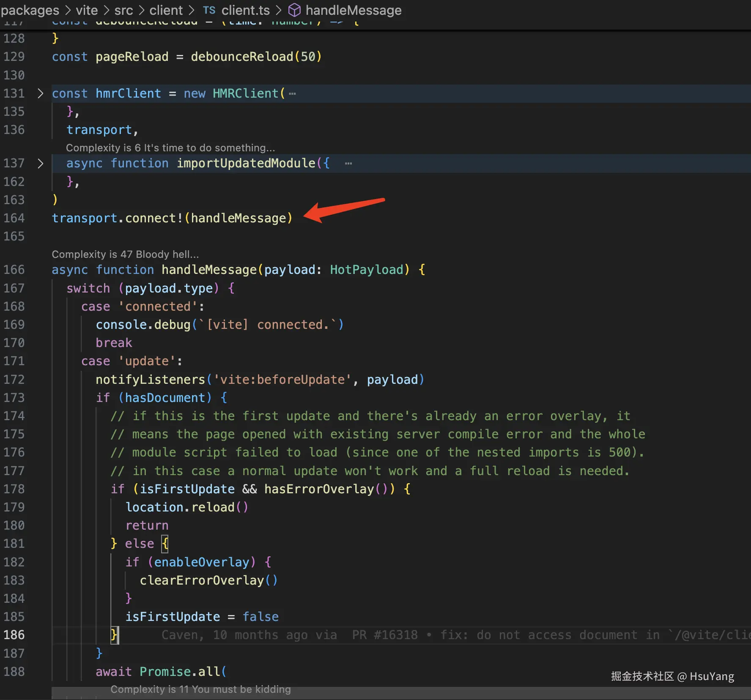This screenshot has height=700, width=751.
Task: Click the HotPayload type annotation
Action: coord(367,270)
